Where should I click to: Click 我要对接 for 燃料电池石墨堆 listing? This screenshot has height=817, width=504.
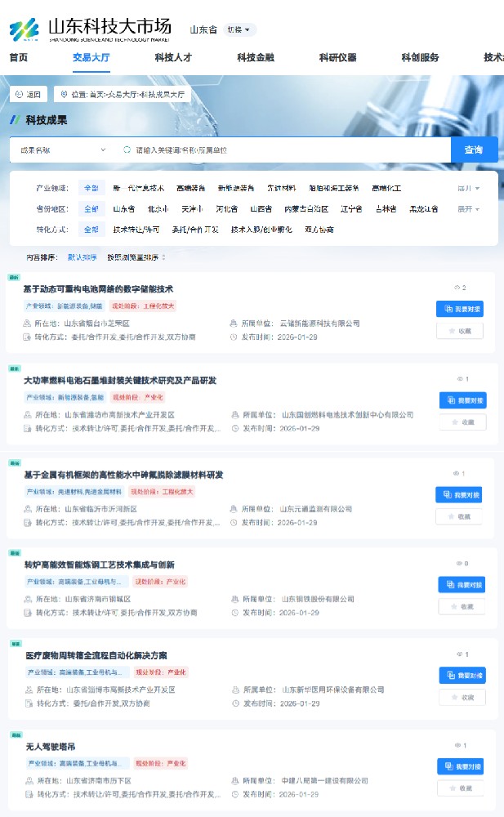tap(463, 400)
